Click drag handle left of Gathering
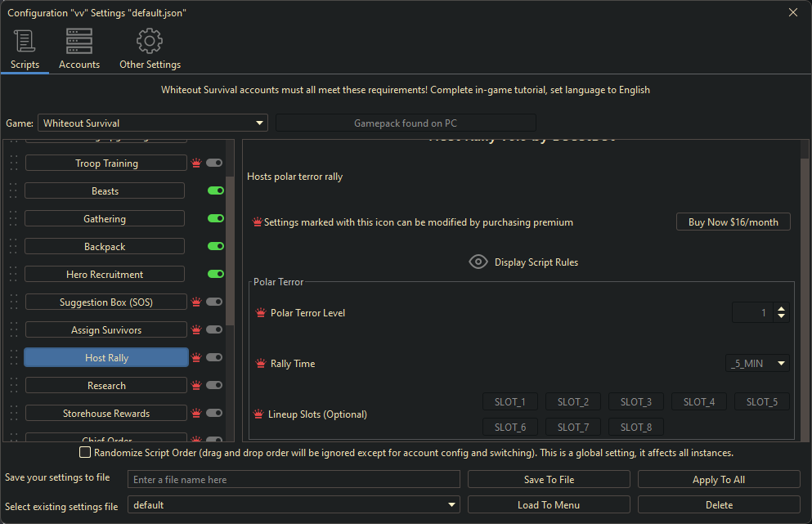This screenshot has width=812, height=524. point(13,218)
